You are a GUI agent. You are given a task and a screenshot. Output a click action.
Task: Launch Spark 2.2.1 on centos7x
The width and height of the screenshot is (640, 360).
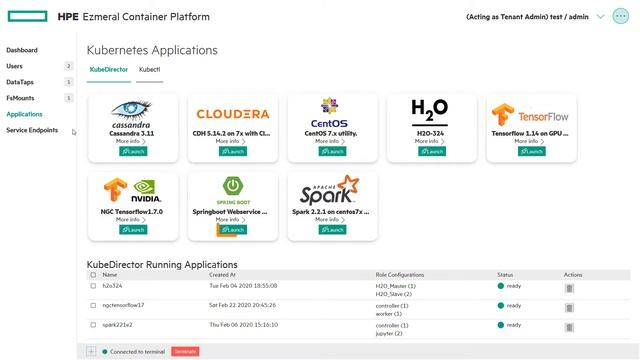point(332,230)
